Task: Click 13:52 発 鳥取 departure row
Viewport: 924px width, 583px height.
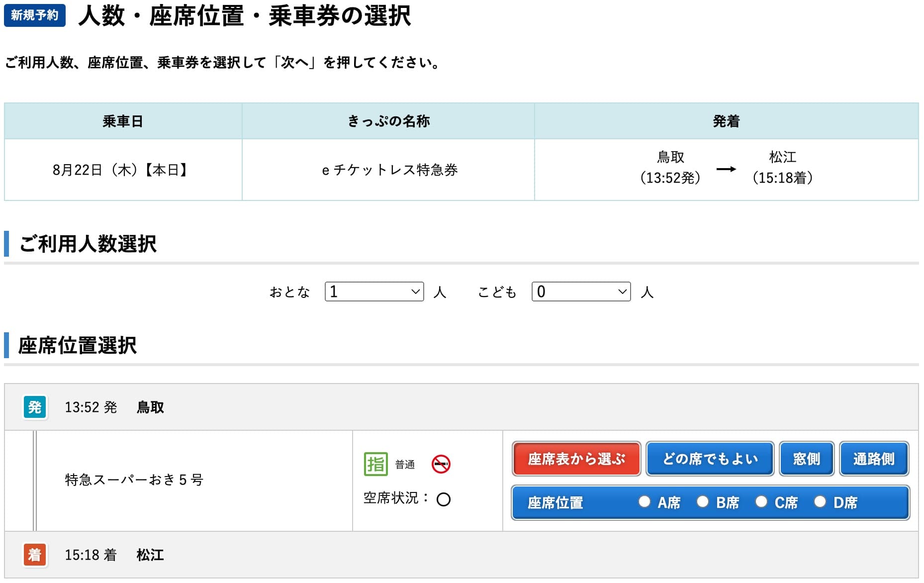Action: (x=462, y=407)
